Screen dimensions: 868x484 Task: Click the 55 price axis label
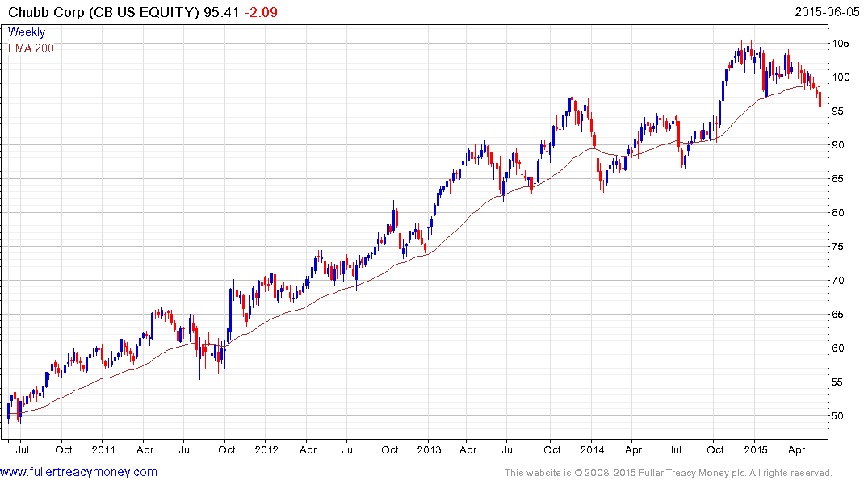(x=838, y=382)
